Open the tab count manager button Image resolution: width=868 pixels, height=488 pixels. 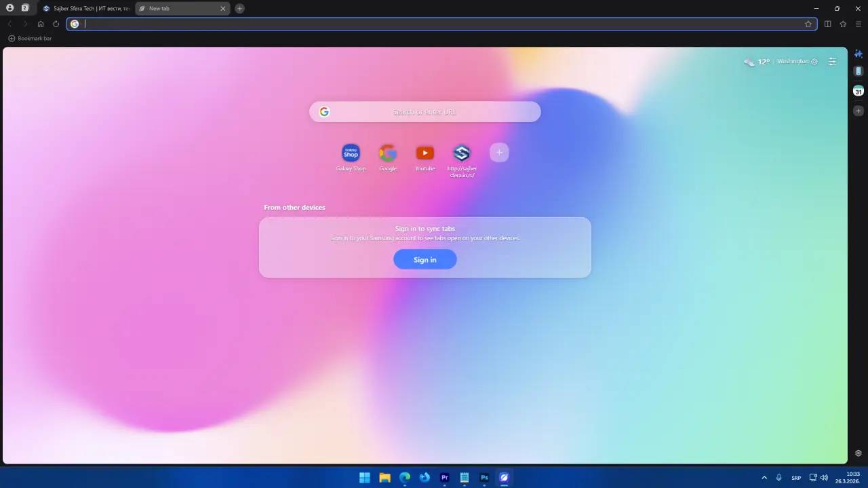coord(25,8)
